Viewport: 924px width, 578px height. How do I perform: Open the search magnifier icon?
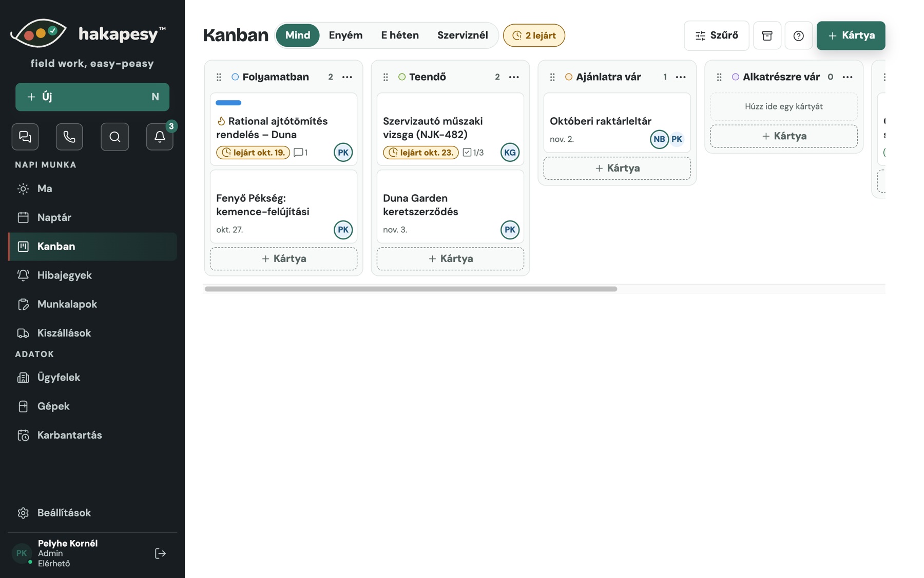[115, 137]
